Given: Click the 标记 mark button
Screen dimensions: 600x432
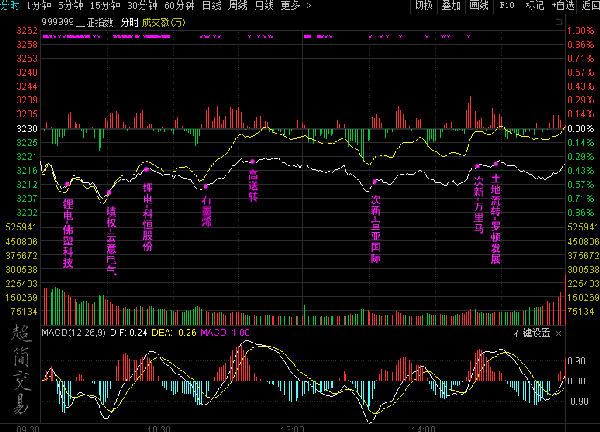Looking at the screenshot, I should click(535, 5).
